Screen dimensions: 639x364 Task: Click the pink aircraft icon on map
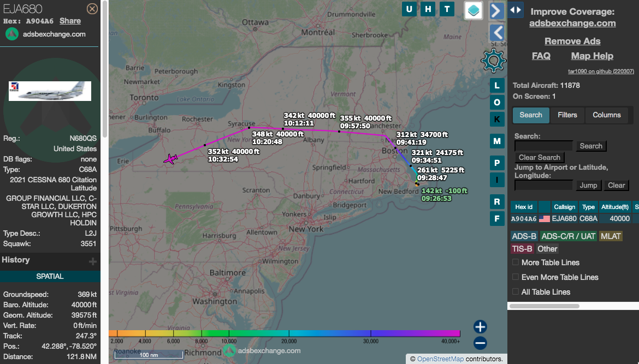point(171,159)
